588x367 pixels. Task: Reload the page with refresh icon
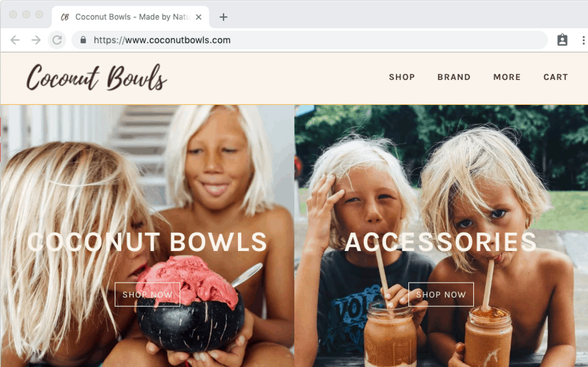[57, 40]
